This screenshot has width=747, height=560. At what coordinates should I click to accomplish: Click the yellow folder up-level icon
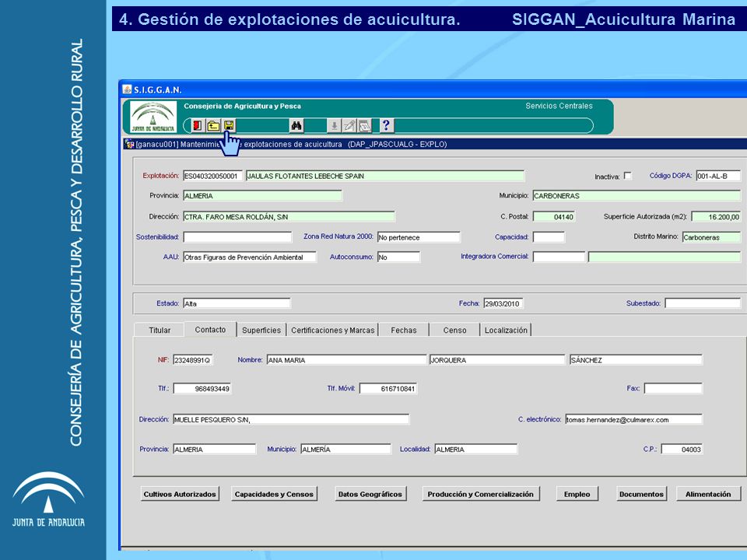click(x=213, y=126)
